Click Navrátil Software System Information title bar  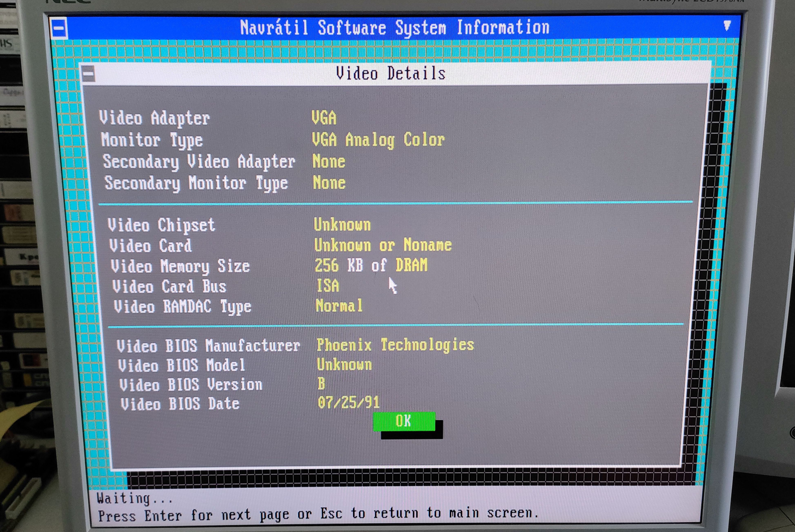pos(395,28)
